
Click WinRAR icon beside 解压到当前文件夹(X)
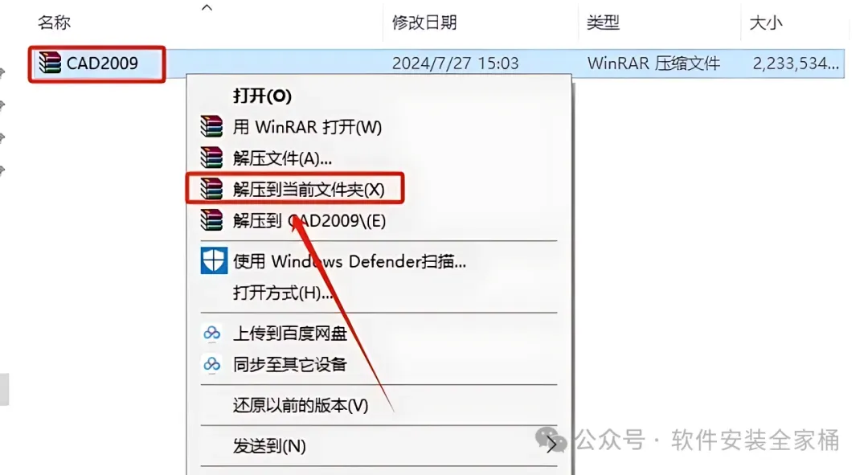[x=211, y=190]
